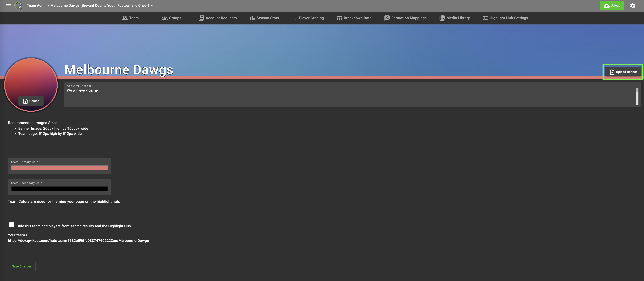Click the Melbourne Dawgs team title
Screen dimensions: 644x281
[119, 70]
